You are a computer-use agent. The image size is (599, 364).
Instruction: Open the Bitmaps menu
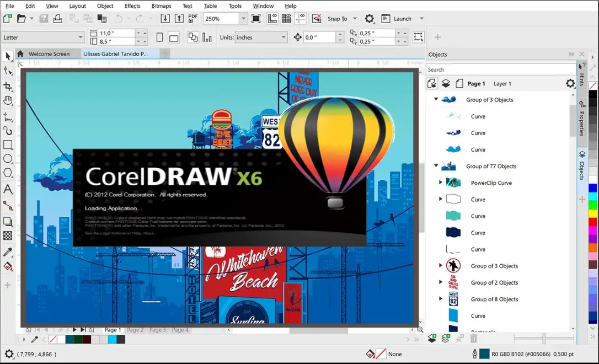pyautogui.click(x=161, y=6)
